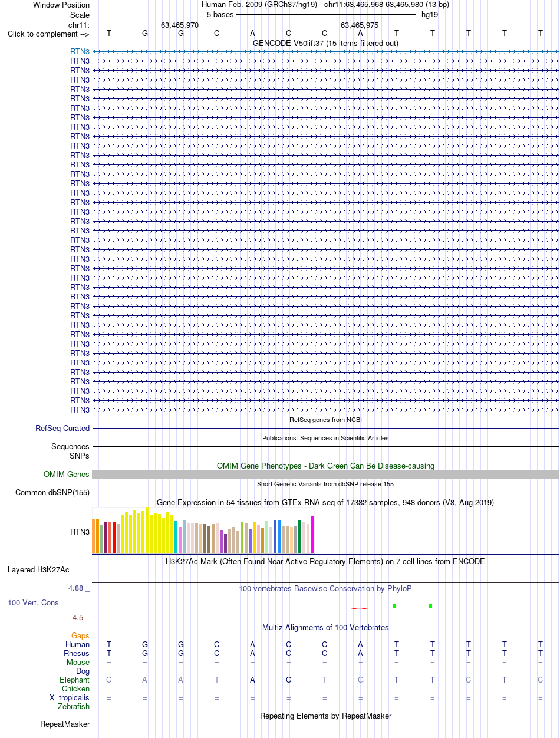Click 'RefSeq genes from NCBI' title

(325, 420)
